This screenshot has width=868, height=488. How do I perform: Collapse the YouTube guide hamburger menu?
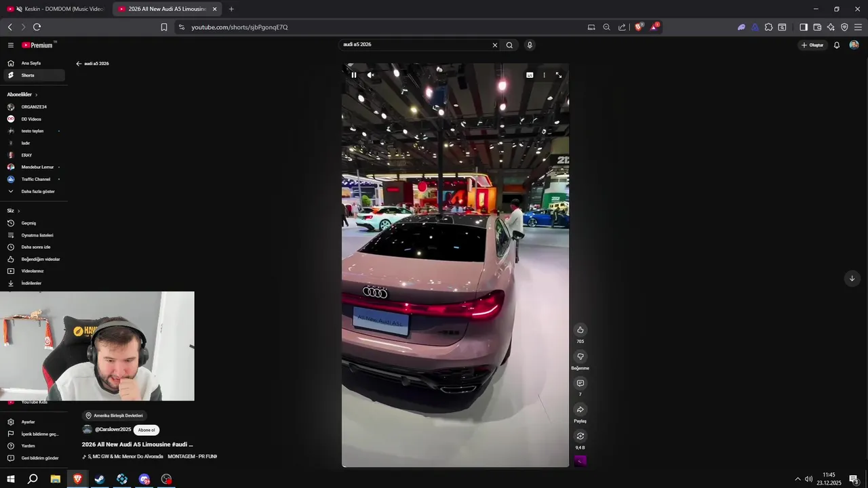tap(11, 45)
